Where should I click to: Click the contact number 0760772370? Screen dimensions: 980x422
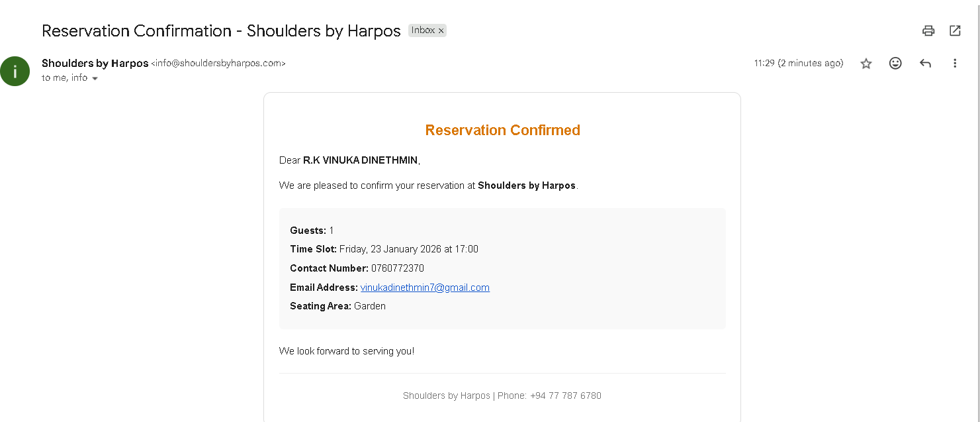pyautogui.click(x=397, y=268)
